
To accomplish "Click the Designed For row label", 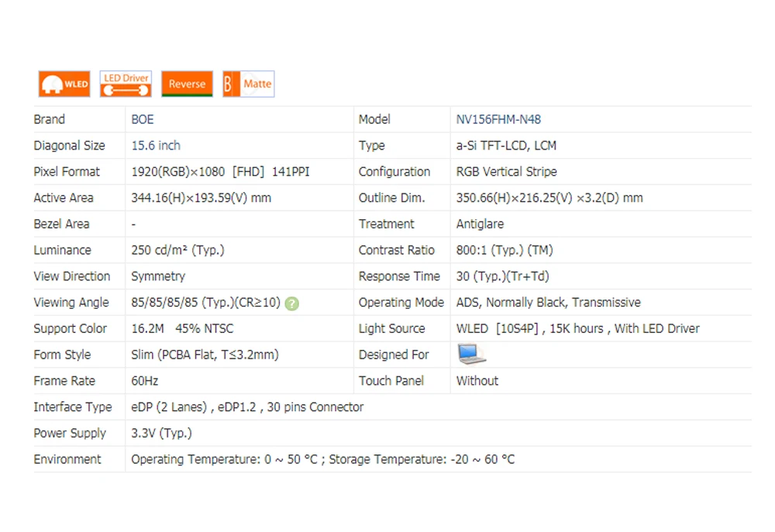I will (394, 355).
